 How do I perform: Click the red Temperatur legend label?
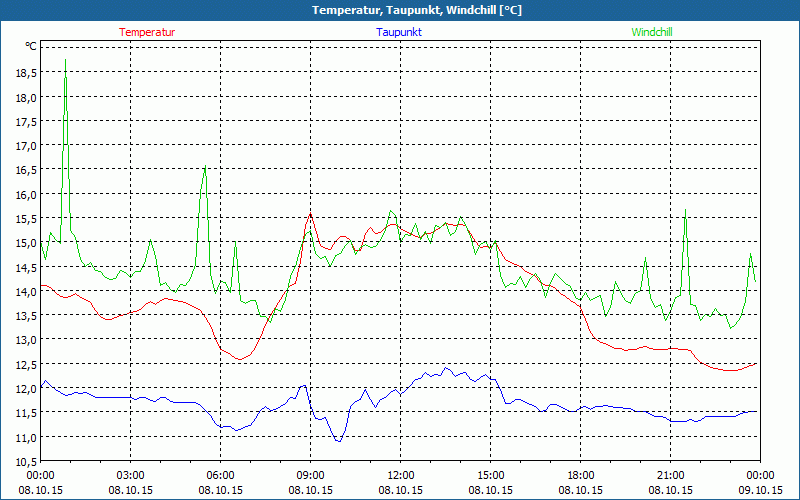(147, 32)
